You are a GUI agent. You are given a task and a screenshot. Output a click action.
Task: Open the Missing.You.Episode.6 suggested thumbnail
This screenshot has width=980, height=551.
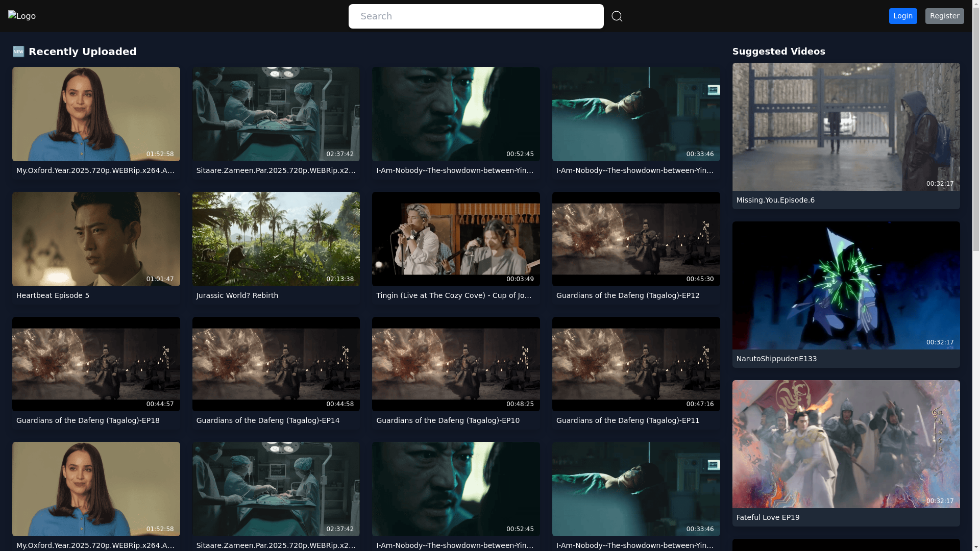(846, 127)
